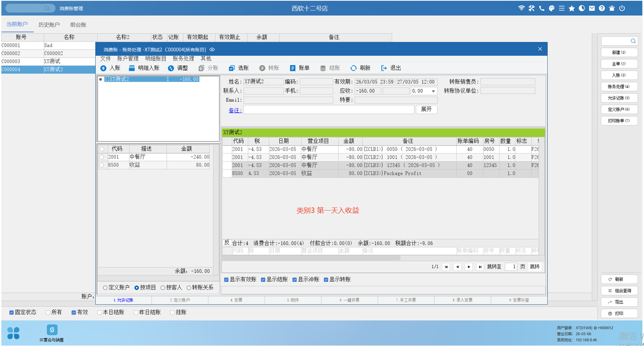Click the 入账 posting toolbar icon

[103, 68]
